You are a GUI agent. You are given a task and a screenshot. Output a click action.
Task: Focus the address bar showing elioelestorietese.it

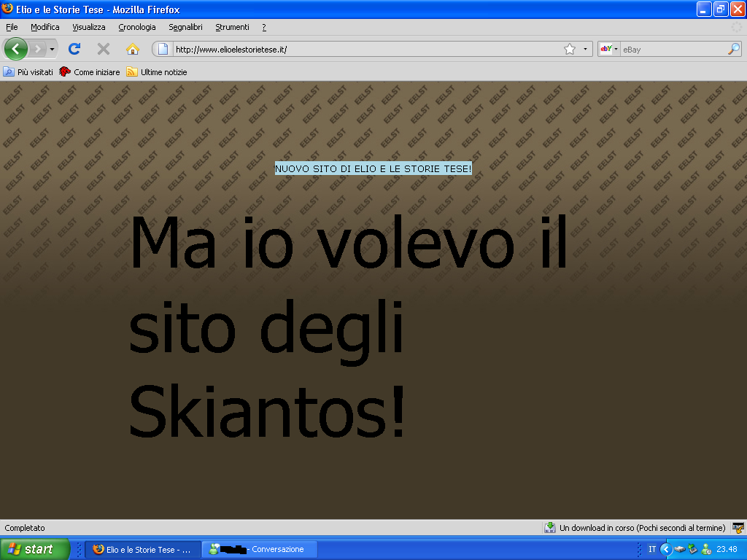tap(366, 49)
